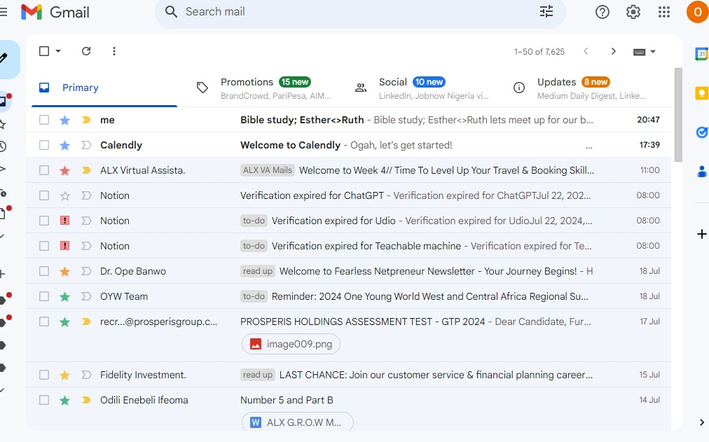
Task: Open Google Keep side panel
Action: point(701,93)
